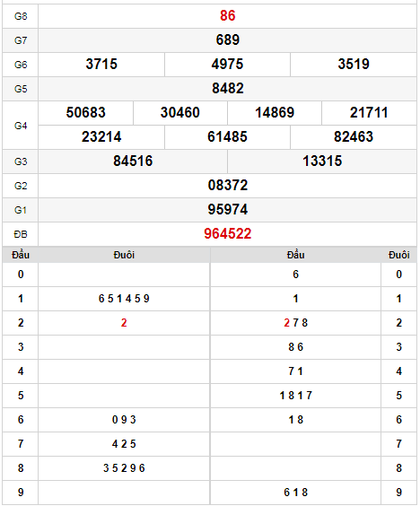Select G6 number 3715
Image resolution: width=420 pixels, height=506 pixels.
click(101, 65)
